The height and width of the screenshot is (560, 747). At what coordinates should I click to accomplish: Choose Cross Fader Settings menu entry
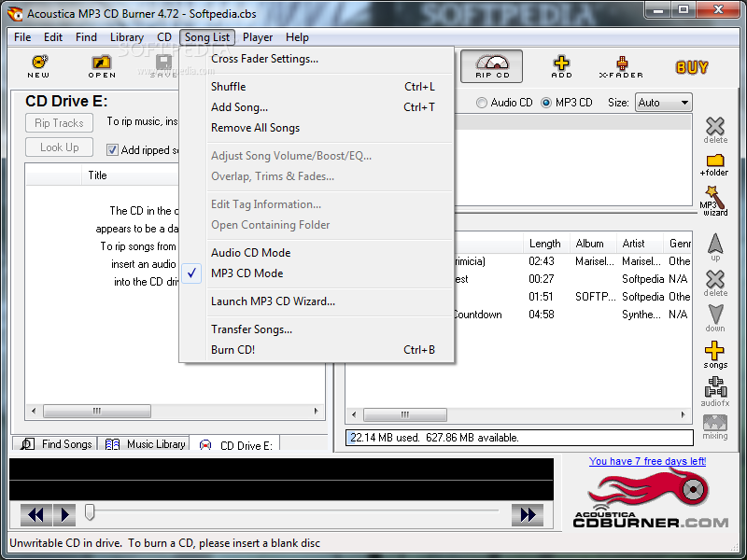[x=317, y=59]
